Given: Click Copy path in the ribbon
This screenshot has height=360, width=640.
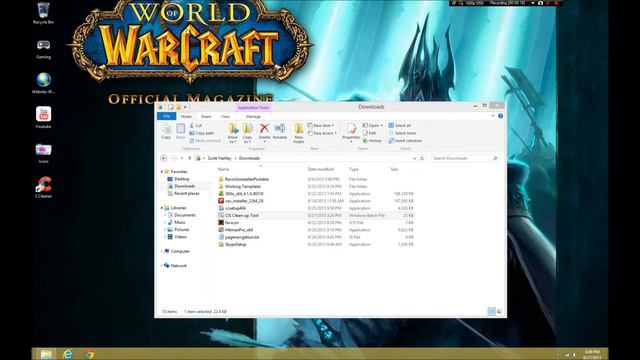Looking at the screenshot, I should coord(202,133).
